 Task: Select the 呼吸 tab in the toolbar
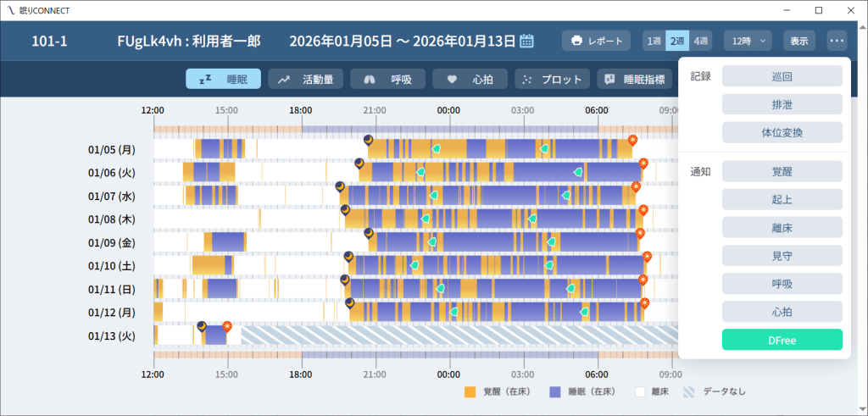pyautogui.click(x=389, y=79)
